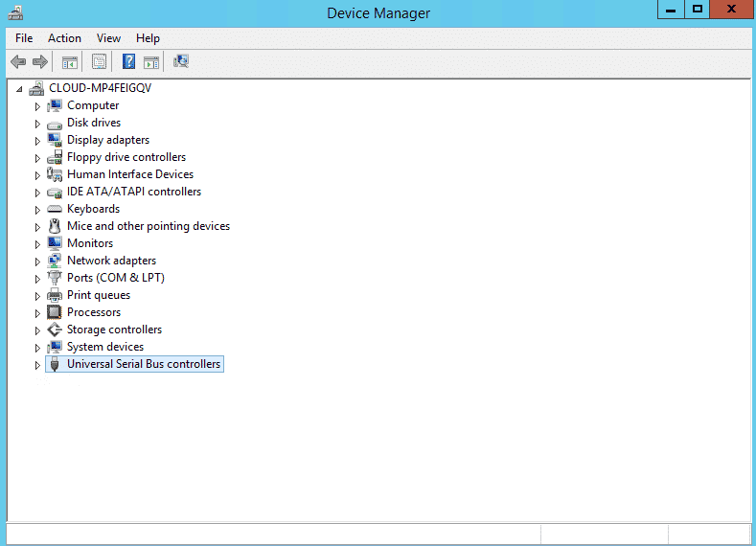Toggle the Show/Hide Action Pane icon
This screenshot has height=546, width=756.
tap(150, 61)
